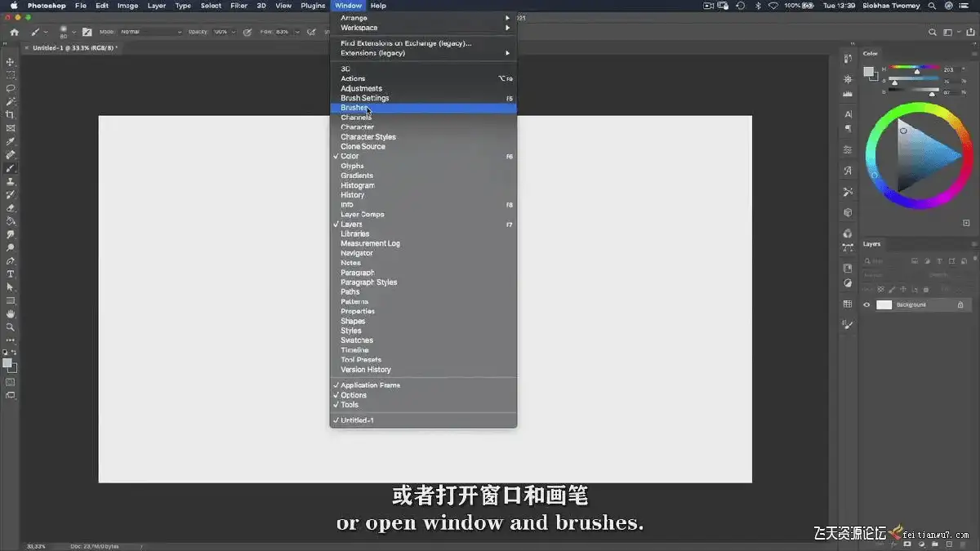Viewport: 980px width, 551px height.
Task: Open the brush preset picker arrow
Action: [73, 33]
